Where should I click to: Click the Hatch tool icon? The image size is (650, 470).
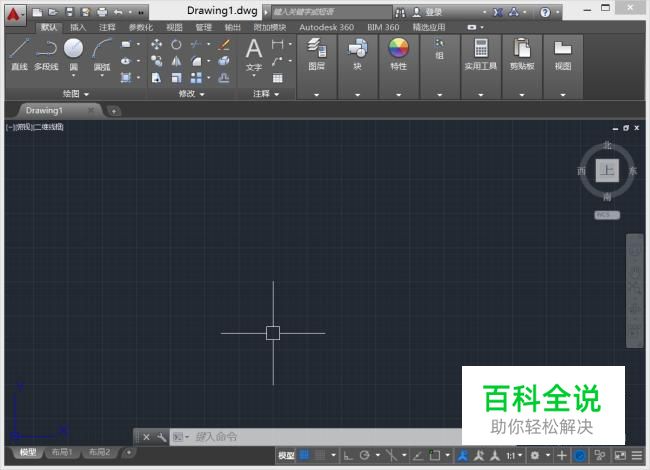(126, 78)
